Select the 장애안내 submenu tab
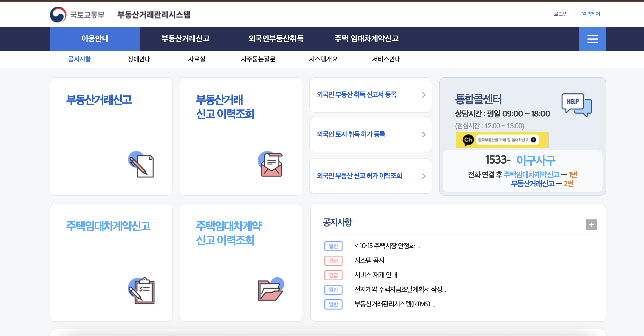The height and width of the screenshot is (336, 644). tap(139, 59)
